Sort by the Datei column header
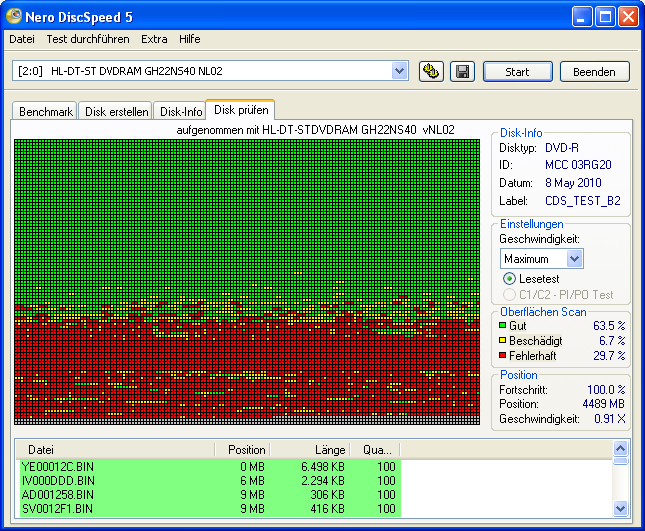The height and width of the screenshot is (531, 645). tap(116, 450)
